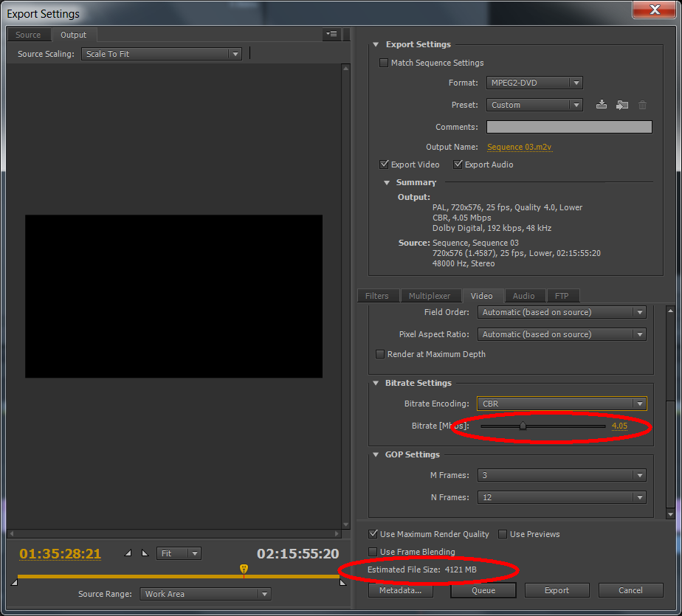Click the orange work area timeline bar
The width and height of the screenshot is (682, 616).
tap(179, 576)
